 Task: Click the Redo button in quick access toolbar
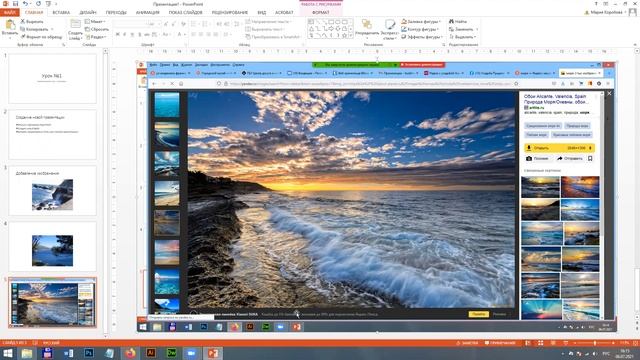[38, 4]
